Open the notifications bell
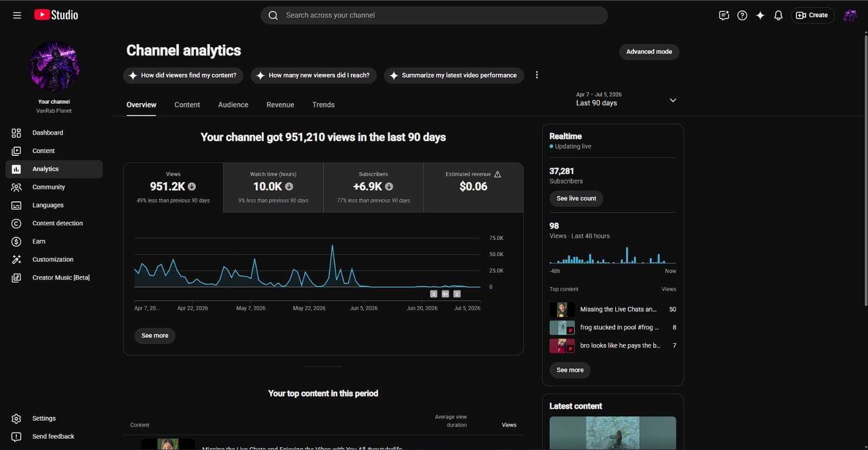The image size is (868, 450). coord(778,15)
